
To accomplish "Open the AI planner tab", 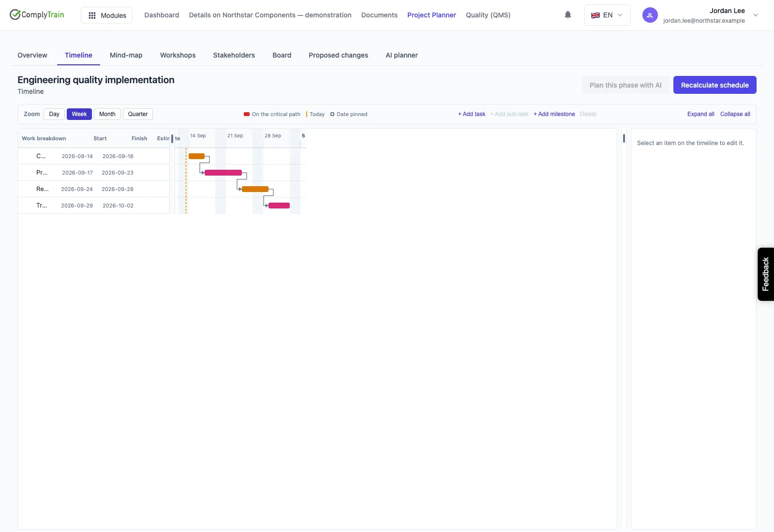I will pos(402,55).
